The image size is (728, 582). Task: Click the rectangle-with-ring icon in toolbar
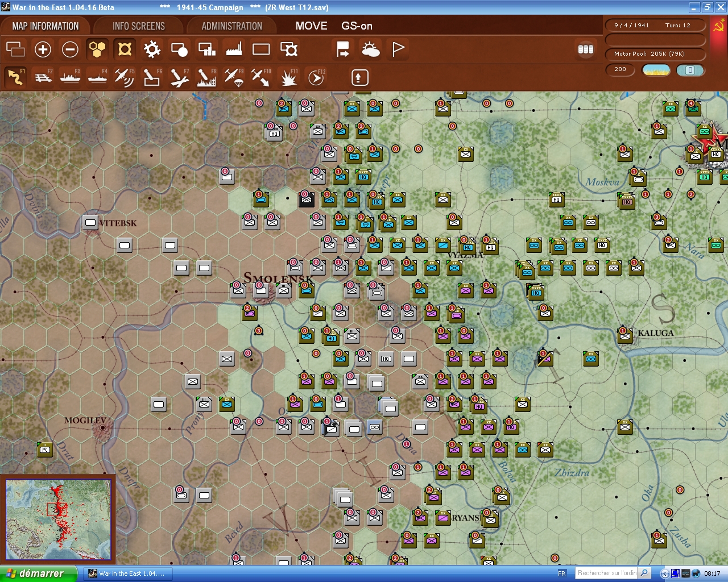[x=289, y=49]
